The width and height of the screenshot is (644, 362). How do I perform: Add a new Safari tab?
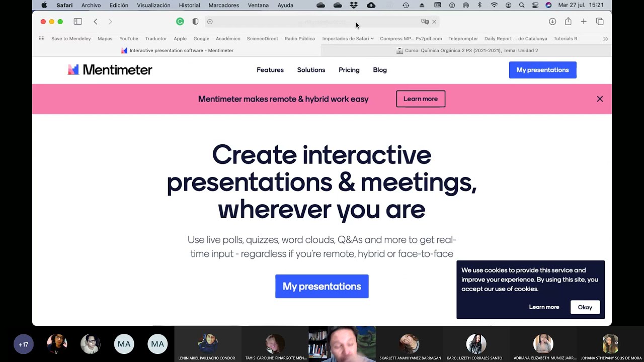(x=584, y=22)
